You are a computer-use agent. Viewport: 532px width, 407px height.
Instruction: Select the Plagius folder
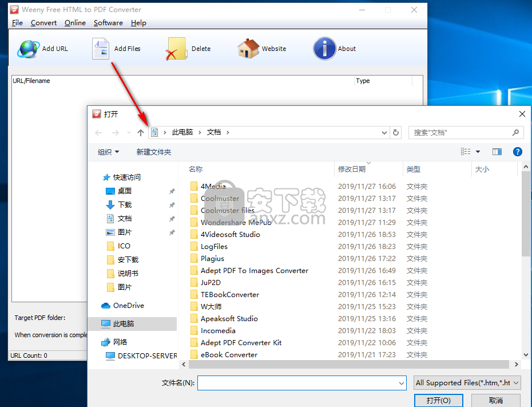click(212, 259)
